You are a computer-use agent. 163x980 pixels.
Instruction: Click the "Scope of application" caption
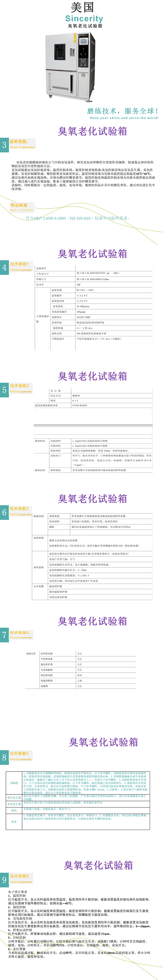point(22,147)
